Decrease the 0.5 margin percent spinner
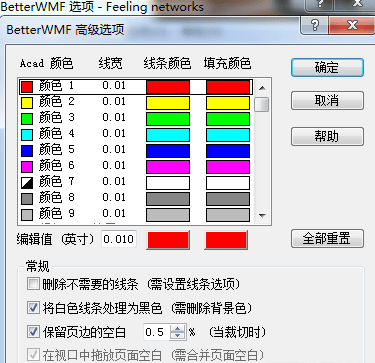 177,336
